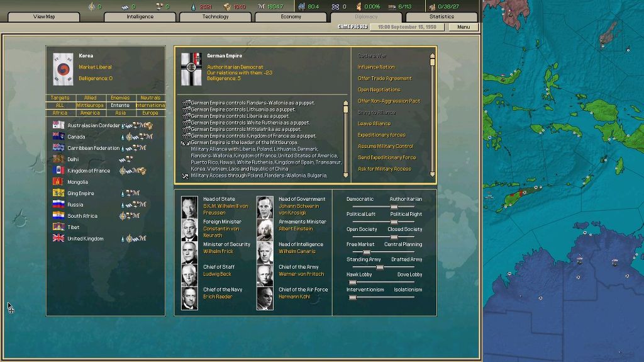Click the money resource icon in top bar

pyautogui.click(x=261, y=6)
